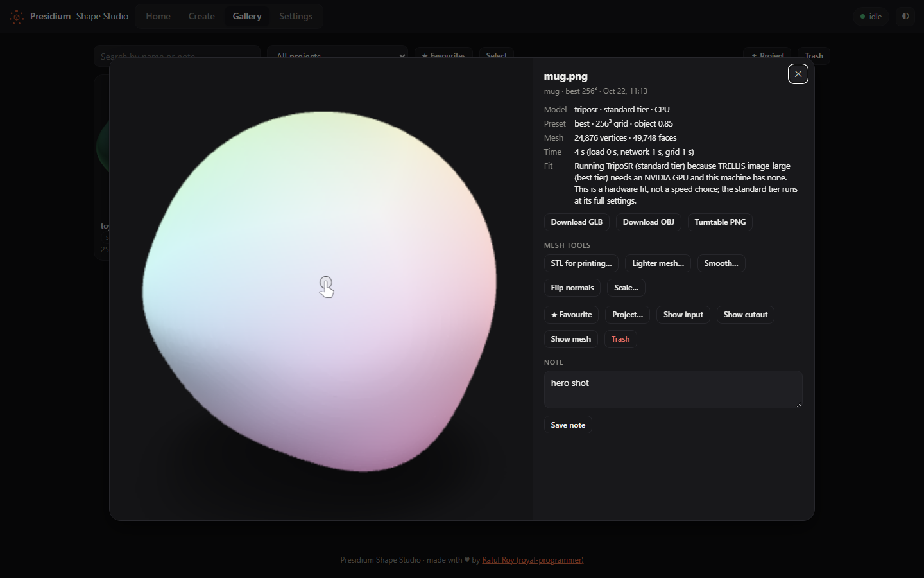Flip normals of the mesh
The image size is (924, 578).
pos(572,288)
